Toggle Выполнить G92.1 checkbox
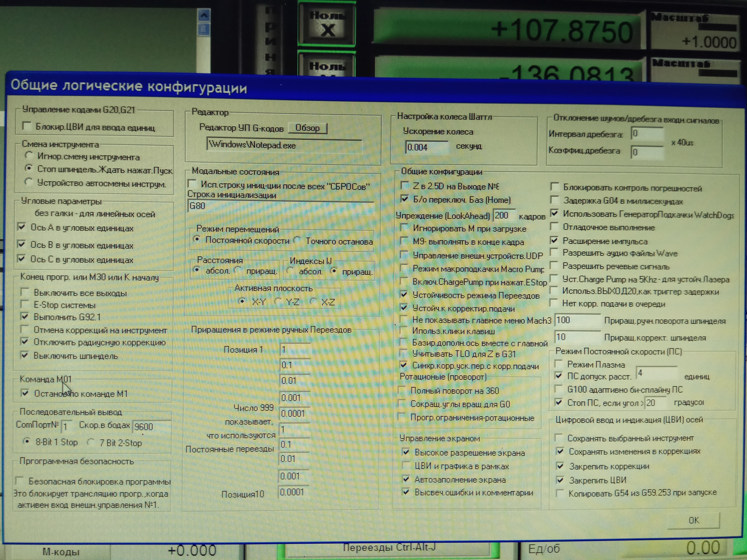Image resolution: width=747 pixels, height=560 pixels. point(25,317)
